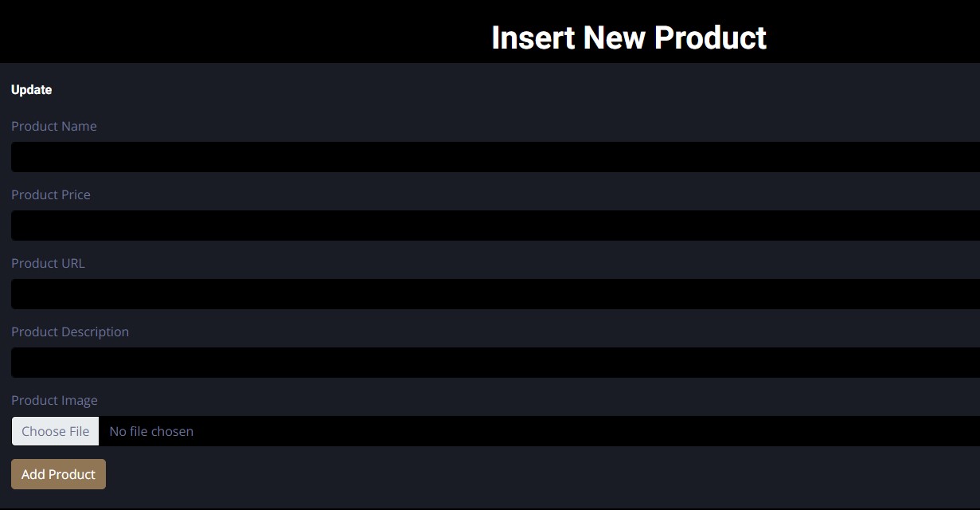Image resolution: width=980 pixels, height=510 pixels.
Task: Focus the Product Price text box
Action: tap(494, 226)
